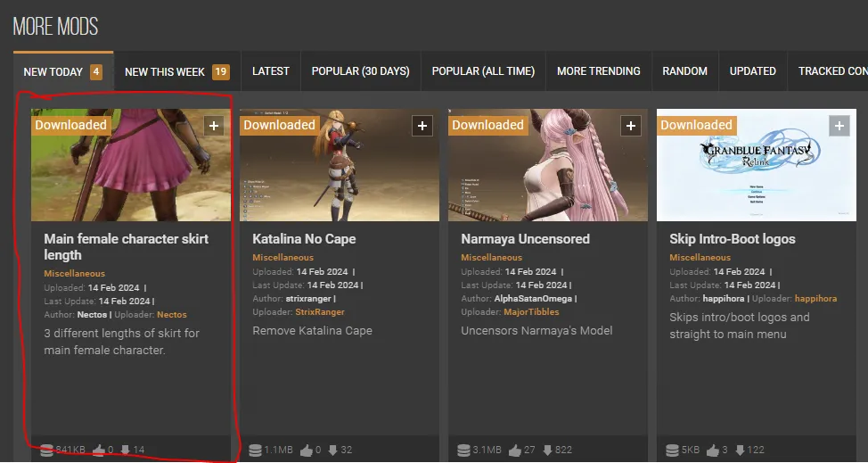Click Downloaded badge on Katalina No Cape
The width and height of the screenshot is (868, 463).
pyautogui.click(x=280, y=125)
